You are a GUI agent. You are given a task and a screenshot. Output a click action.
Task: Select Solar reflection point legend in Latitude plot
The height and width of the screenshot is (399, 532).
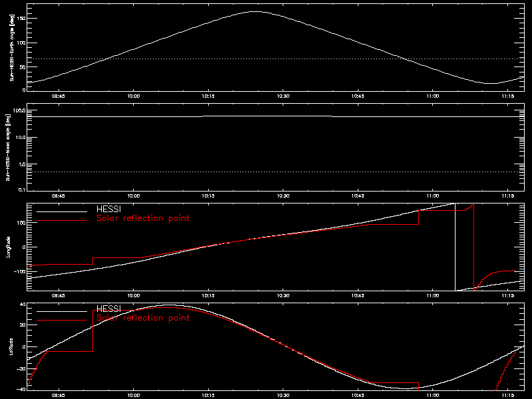[x=143, y=318]
